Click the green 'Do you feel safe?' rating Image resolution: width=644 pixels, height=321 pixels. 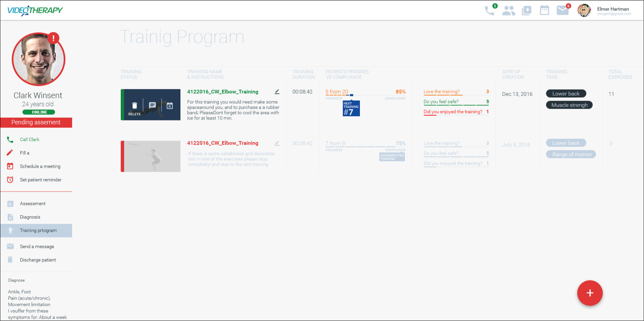456,102
